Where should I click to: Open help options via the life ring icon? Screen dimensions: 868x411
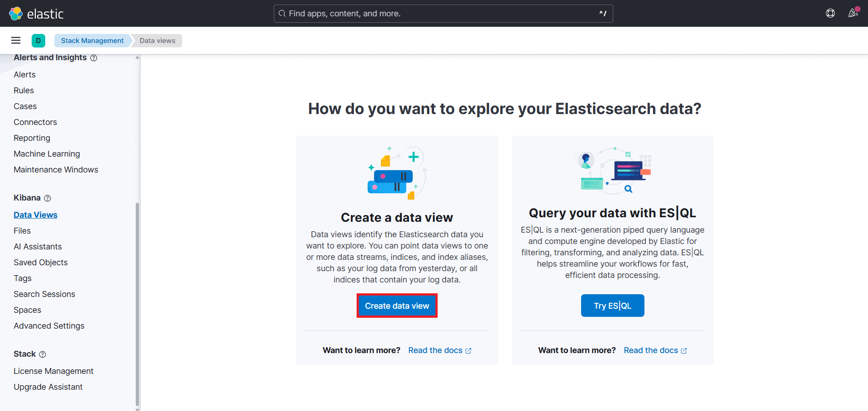(x=830, y=13)
